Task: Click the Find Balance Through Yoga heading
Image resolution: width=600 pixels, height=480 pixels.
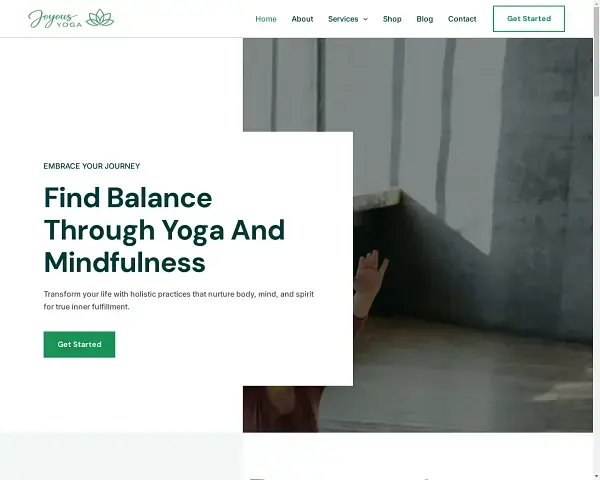Action: click(165, 230)
